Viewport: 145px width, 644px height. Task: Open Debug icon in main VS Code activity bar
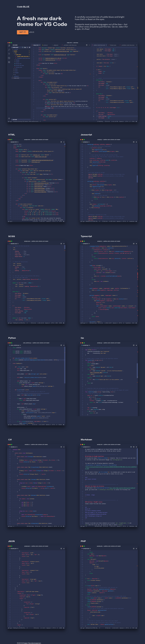[9, 58]
